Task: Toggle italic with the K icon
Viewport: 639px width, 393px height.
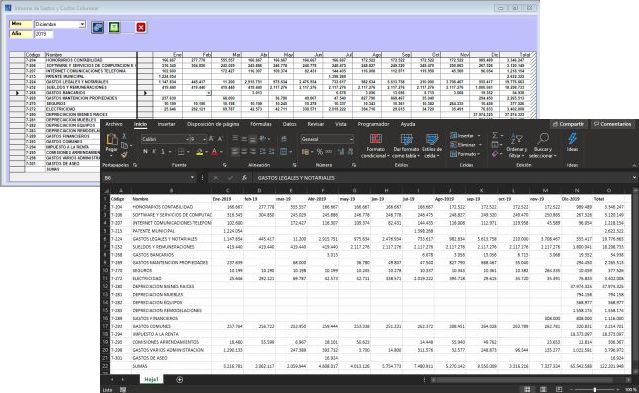Action: [154, 152]
